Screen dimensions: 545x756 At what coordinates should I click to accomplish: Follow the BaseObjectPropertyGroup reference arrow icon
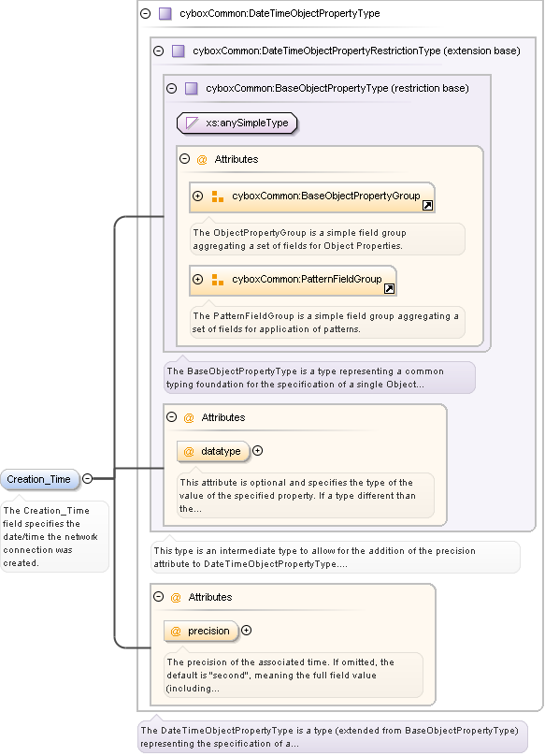(x=427, y=206)
